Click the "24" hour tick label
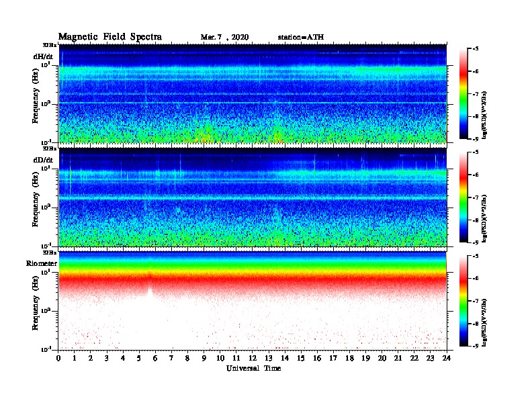 (447, 359)
